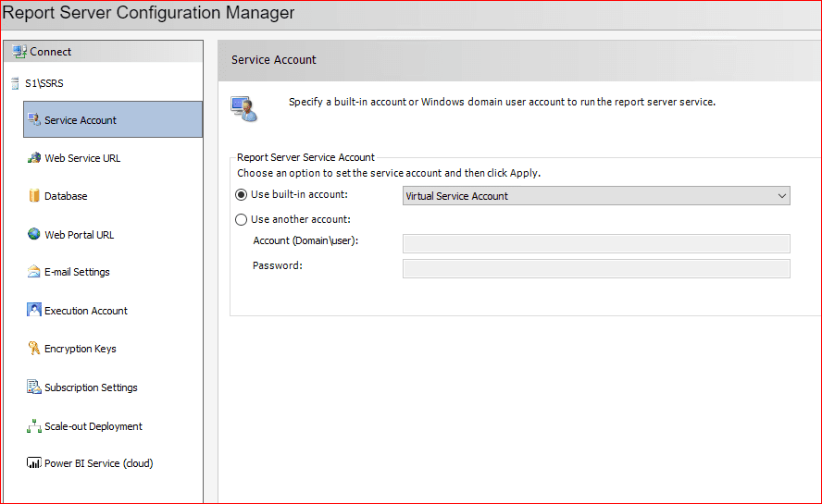Click the E-mail Settings envelope icon
This screenshot has height=504, width=822.
34,272
